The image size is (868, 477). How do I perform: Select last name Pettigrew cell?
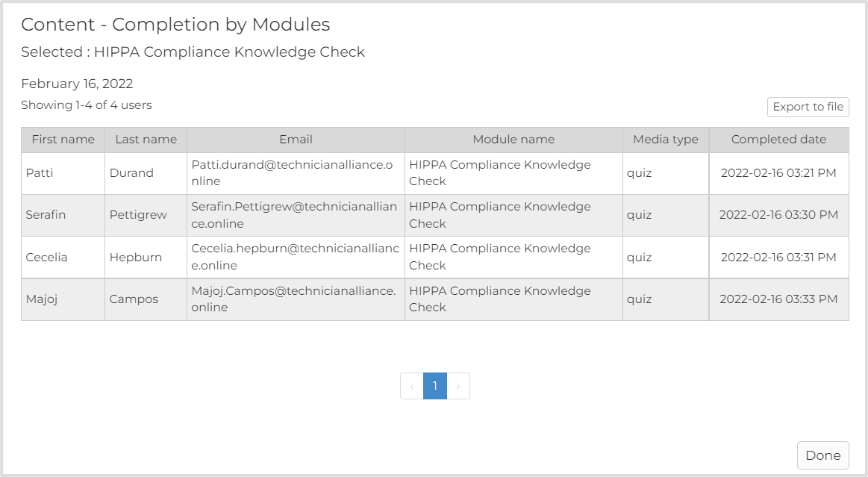click(x=146, y=215)
